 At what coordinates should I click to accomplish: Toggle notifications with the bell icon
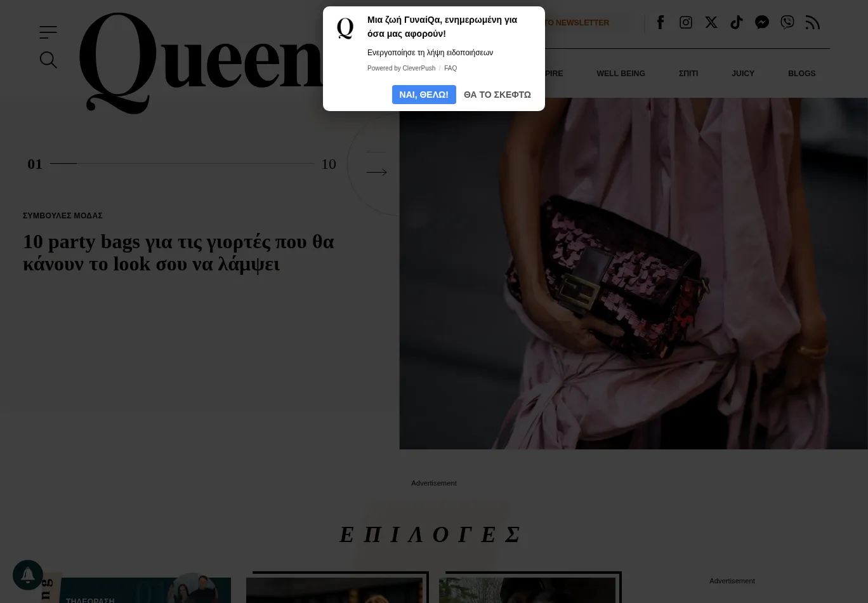28,575
